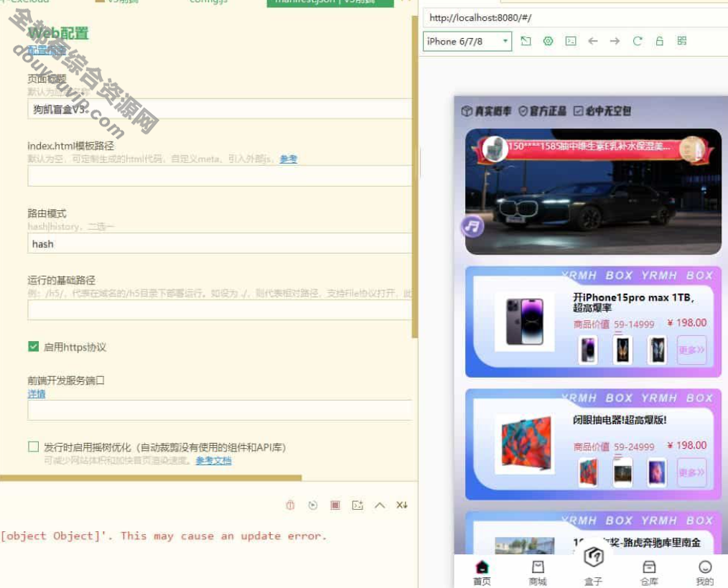Image resolution: width=728 pixels, height=588 pixels.
Task: Click the X-with-down-arrow icon in console toolbar
Action: coord(402,505)
